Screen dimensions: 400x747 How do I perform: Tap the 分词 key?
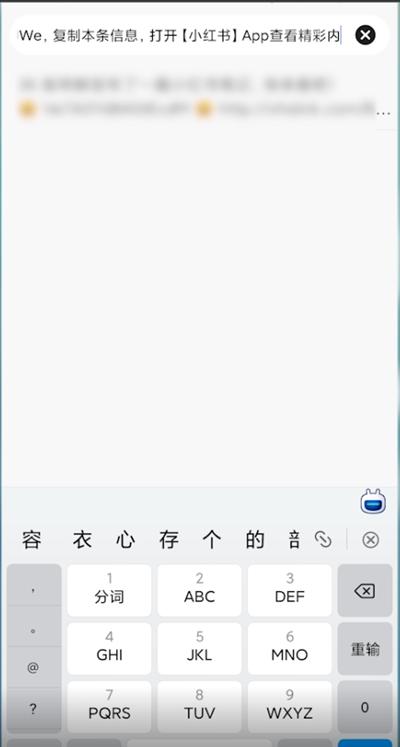[109, 590]
